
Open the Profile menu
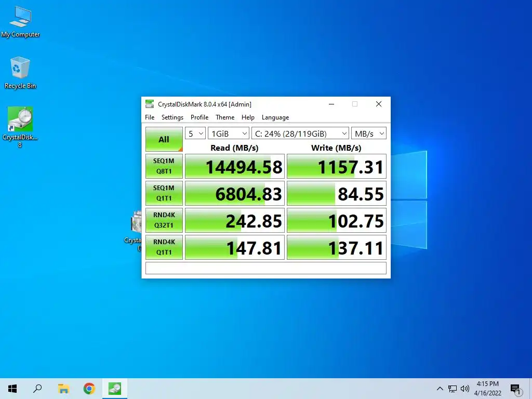point(199,117)
